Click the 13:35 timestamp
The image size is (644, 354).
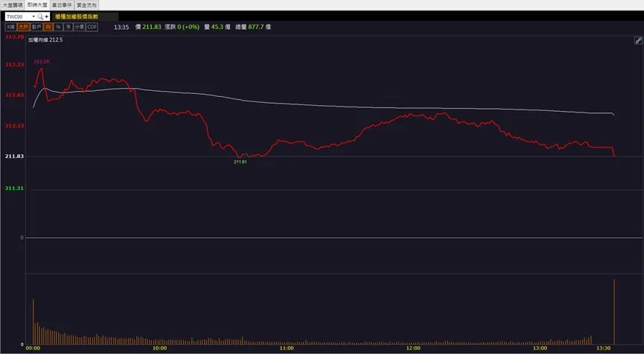click(x=121, y=27)
